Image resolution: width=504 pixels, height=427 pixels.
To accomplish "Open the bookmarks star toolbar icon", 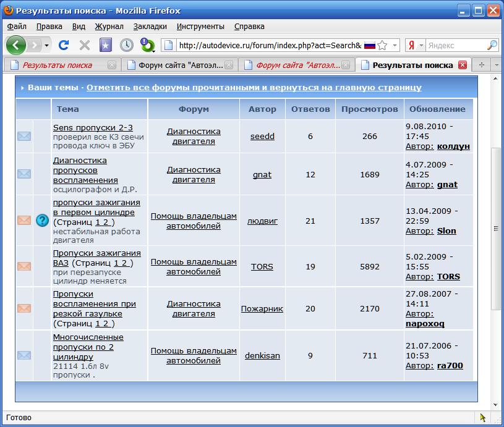I will pyautogui.click(x=105, y=45).
